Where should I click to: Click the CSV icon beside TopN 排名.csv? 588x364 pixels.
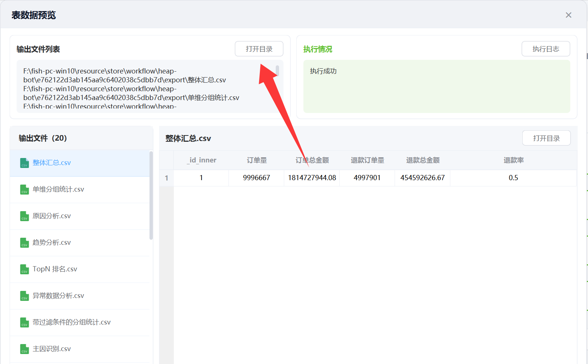point(24,269)
